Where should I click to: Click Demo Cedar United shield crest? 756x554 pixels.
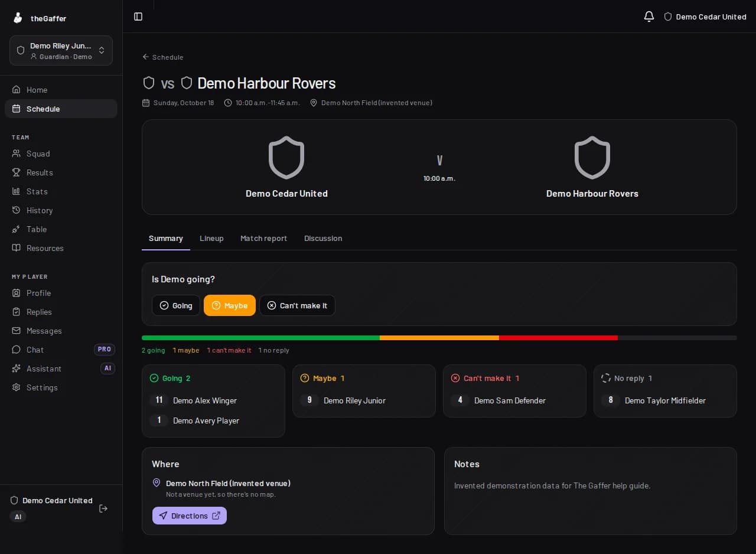[x=286, y=158]
